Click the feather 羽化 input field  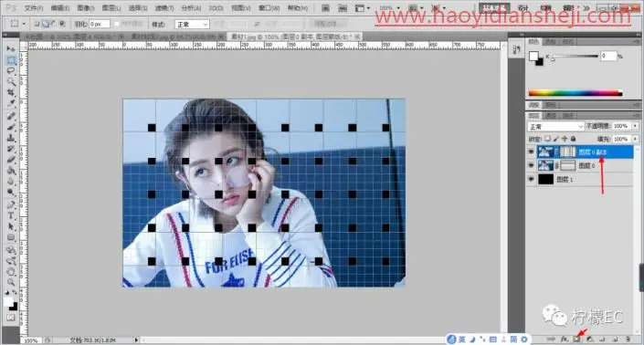coord(100,25)
